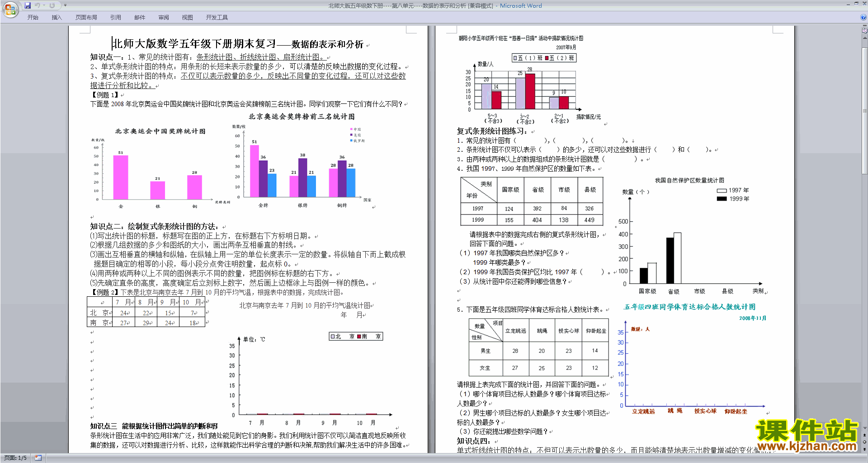Open the 开发工具 ribbon tab
The width and height of the screenshot is (868, 463).
217,18
